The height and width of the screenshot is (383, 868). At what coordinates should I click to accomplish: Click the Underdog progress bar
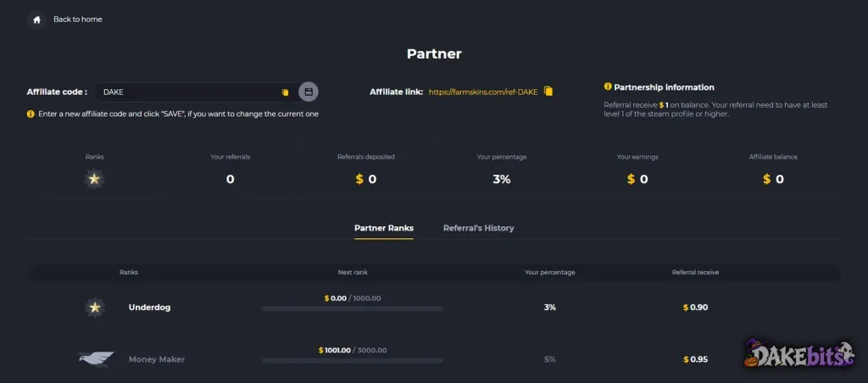pos(353,308)
